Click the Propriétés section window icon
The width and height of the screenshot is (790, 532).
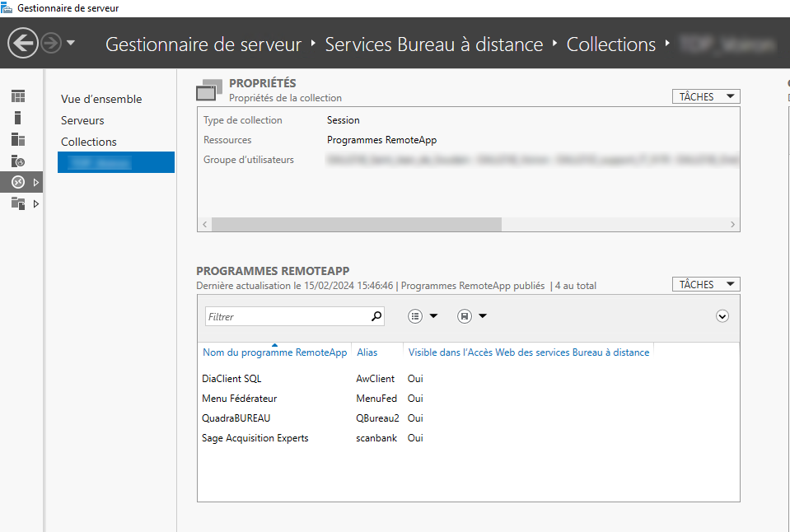point(209,90)
